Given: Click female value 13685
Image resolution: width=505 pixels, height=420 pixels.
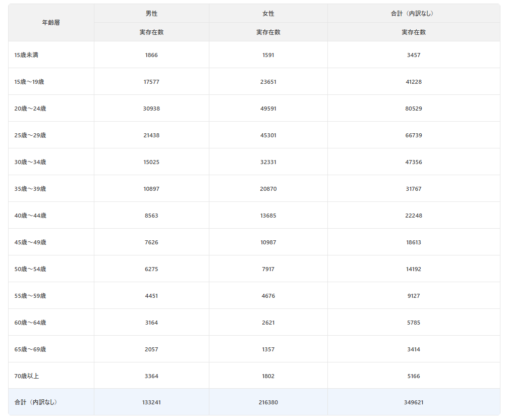Looking at the screenshot, I should click(x=268, y=216).
